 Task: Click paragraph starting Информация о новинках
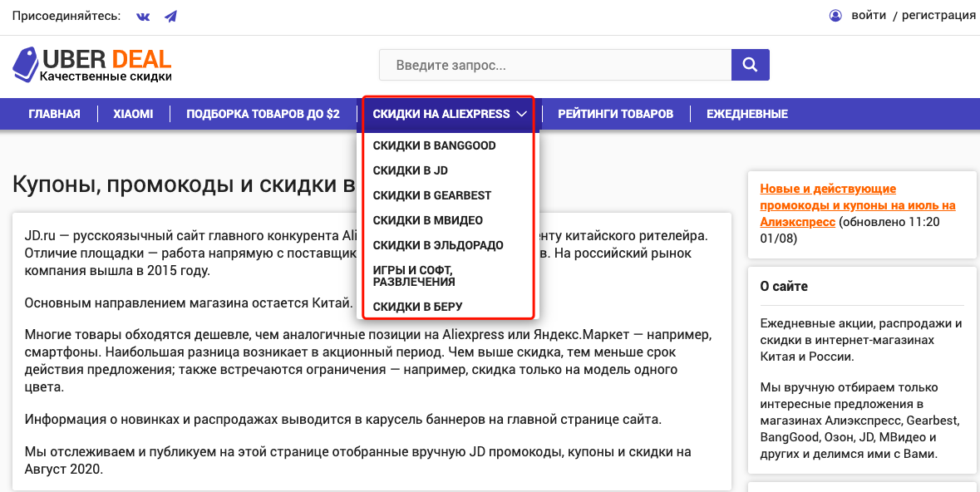coord(343,420)
